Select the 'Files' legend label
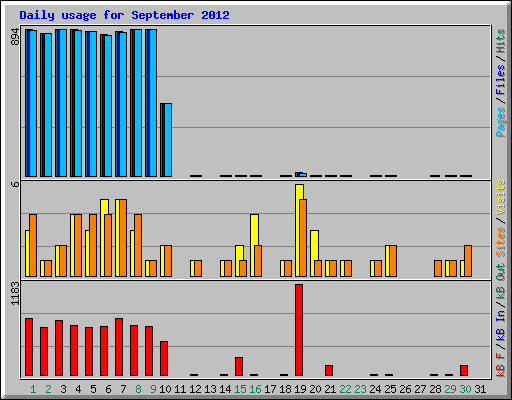The image size is (512, 400). pyautogui.click(x=501, y=80)
